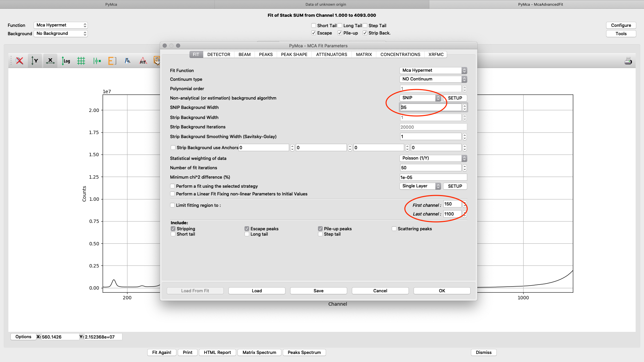Image resolution: width=644 pixels, height=362 pixels.
Task: Click the peak search icon
Action: (127, 61)
